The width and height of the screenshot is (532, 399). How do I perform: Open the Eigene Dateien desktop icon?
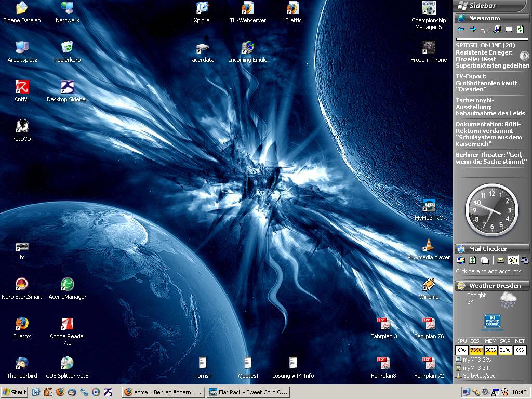click(x=22, y=12)
